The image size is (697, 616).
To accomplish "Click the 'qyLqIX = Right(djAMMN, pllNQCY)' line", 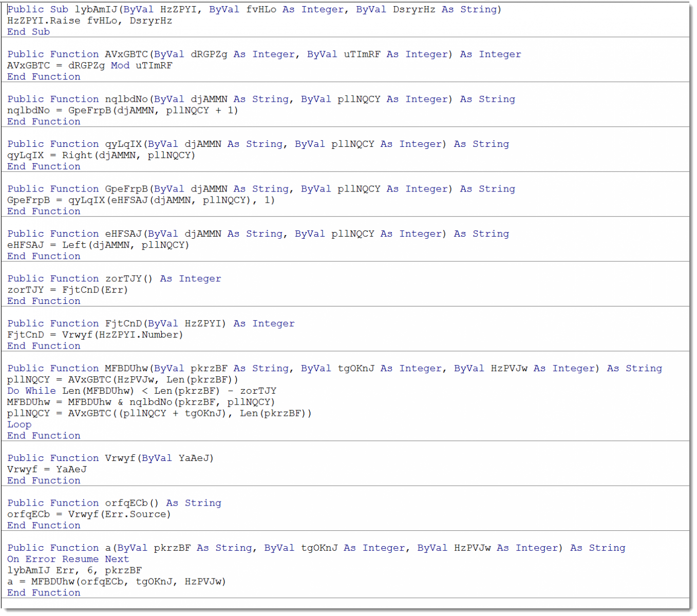I will (x=101, y=156).
